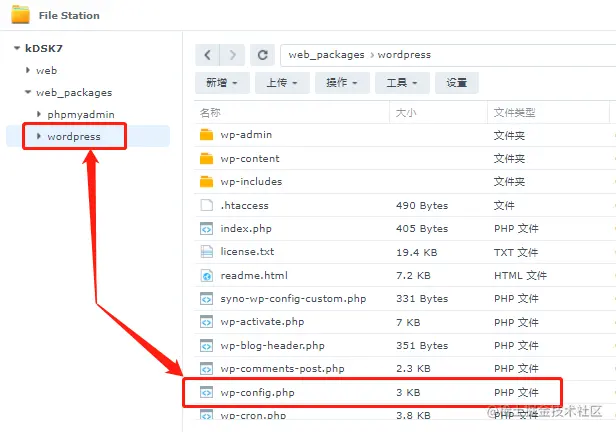The height and width of the screenshot is (432, 616).
Task: Select the wp-includes file name
Action: coord(251,181)
